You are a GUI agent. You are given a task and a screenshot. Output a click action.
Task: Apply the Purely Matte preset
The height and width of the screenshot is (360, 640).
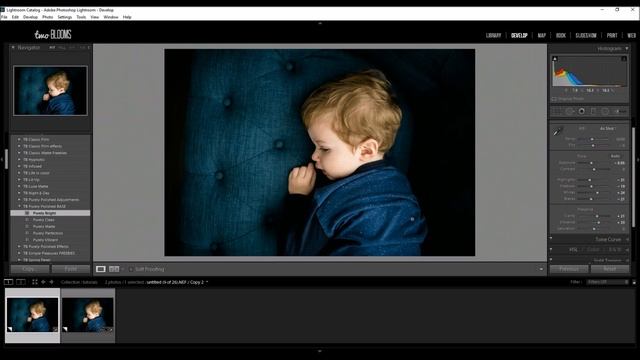coord(44,227)
